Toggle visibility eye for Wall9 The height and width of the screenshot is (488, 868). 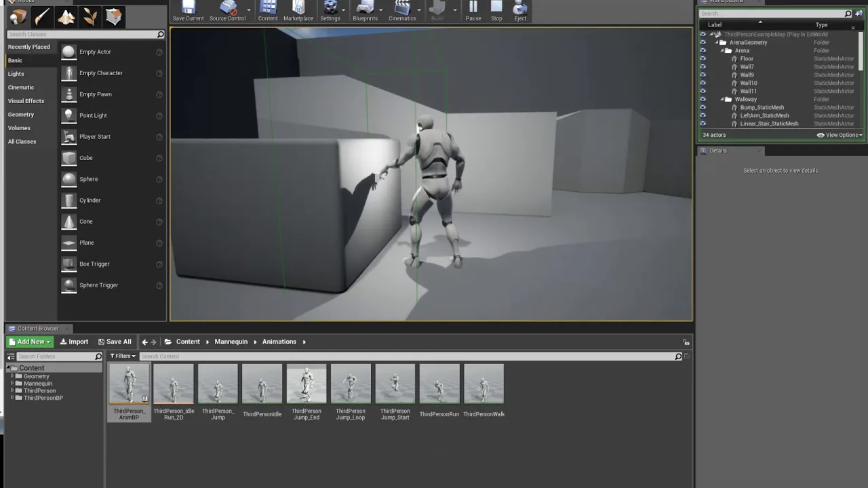(703, 75)
